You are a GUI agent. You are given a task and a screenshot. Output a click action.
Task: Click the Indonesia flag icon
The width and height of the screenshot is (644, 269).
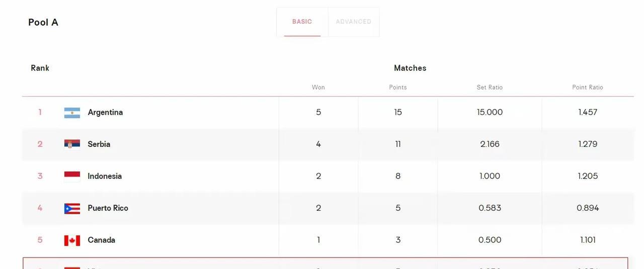click(x=72, y=176)
